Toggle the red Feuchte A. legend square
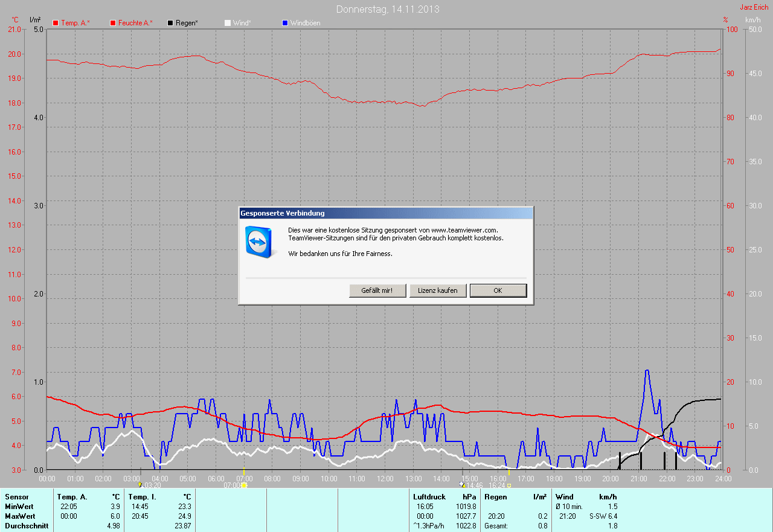The width and height of the screenshot is (773, 532). pyautogui.click(x=113, y=23)
